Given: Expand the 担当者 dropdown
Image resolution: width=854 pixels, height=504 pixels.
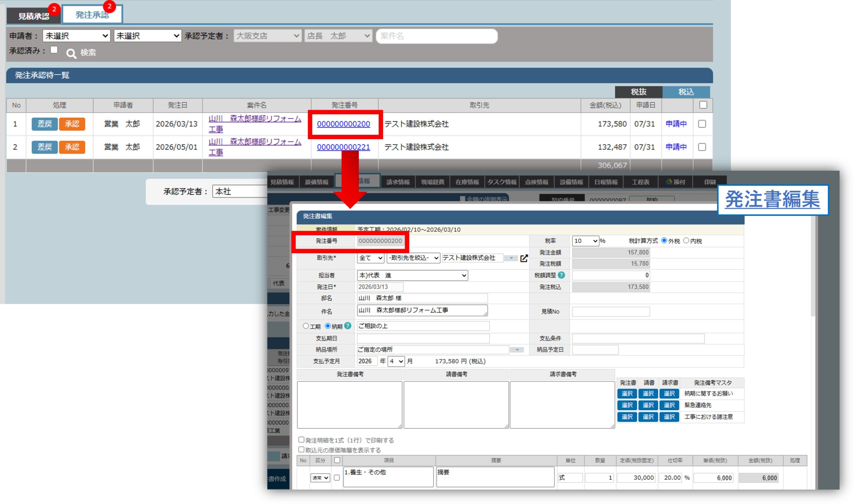Looking at the screenshot, I should coord(412,275).
